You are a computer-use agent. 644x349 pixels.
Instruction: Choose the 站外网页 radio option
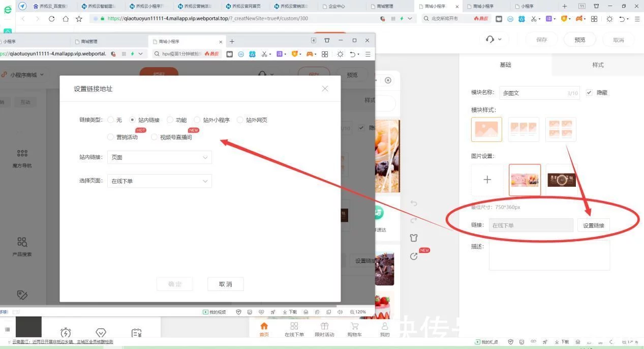tap(240, 120)
